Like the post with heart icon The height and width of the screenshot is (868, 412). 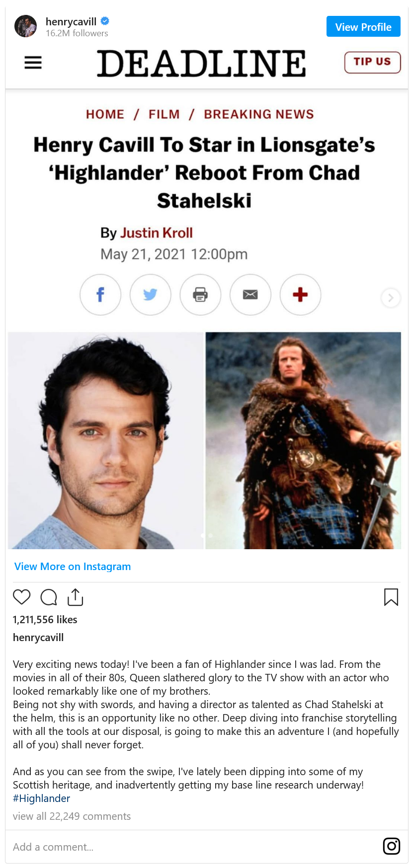pyautogui.click(x=22, y=597)
